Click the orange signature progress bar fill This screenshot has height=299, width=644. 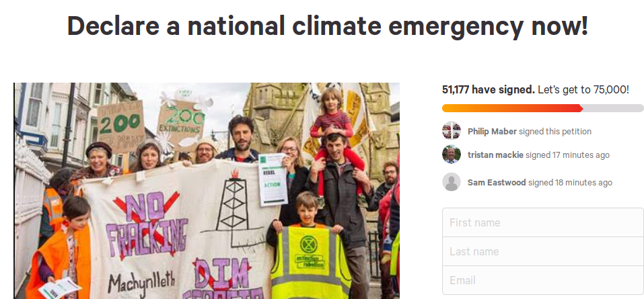coord(512,108)
